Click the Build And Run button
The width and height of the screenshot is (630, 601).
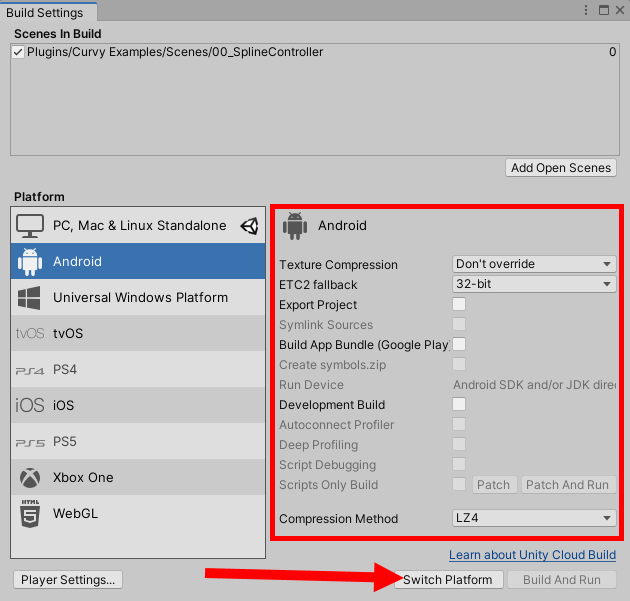[561, 580]
